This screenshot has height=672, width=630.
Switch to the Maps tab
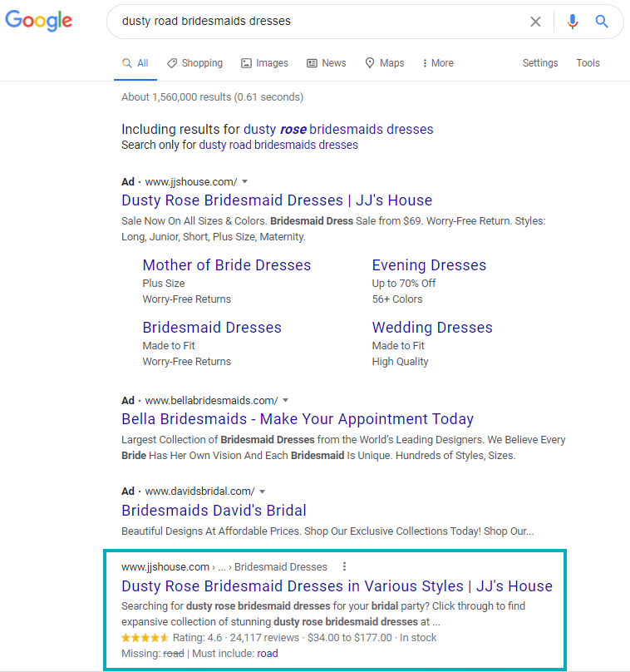click(384, 63)
